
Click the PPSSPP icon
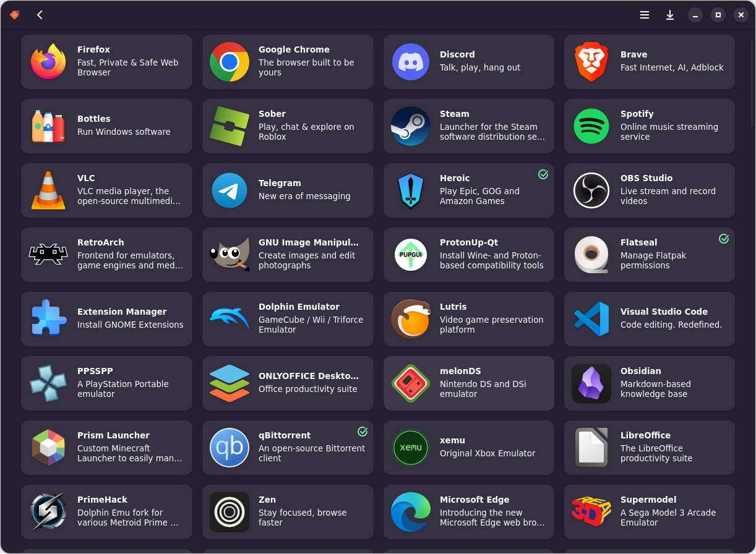pos(48,383)
